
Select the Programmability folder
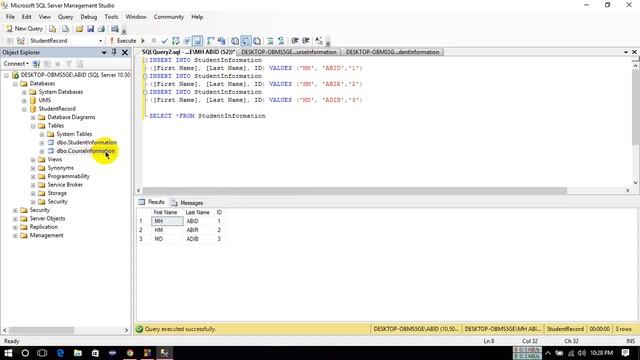[69, 176]
